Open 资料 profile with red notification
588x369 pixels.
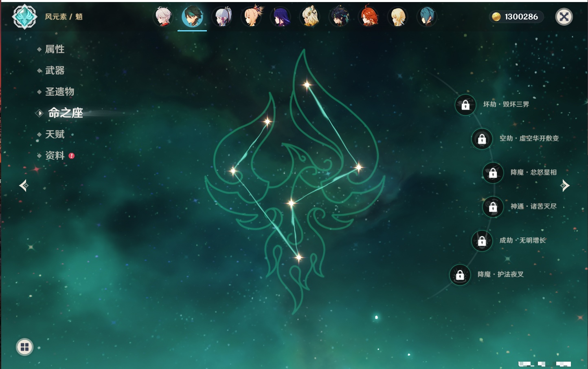[55, 156]
